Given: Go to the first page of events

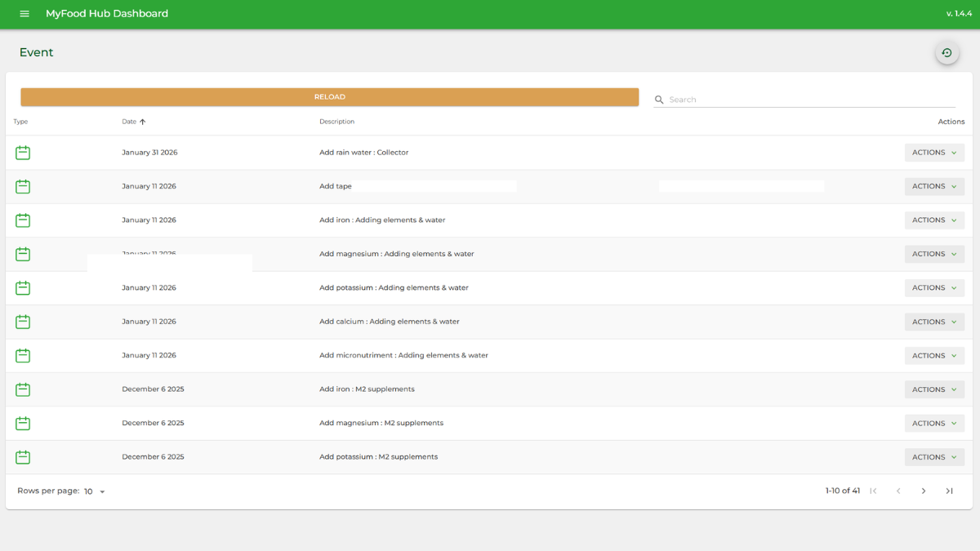Looking at the screenshot, I should 873,491.
